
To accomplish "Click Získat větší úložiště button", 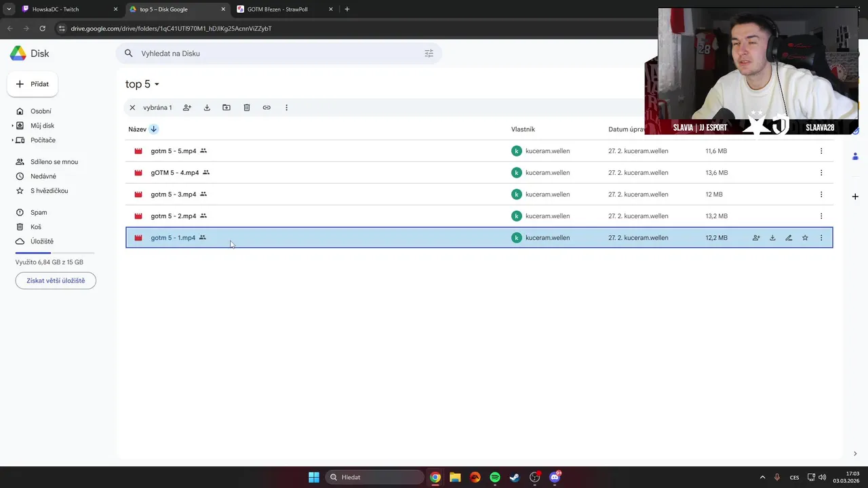I will 56,281.
